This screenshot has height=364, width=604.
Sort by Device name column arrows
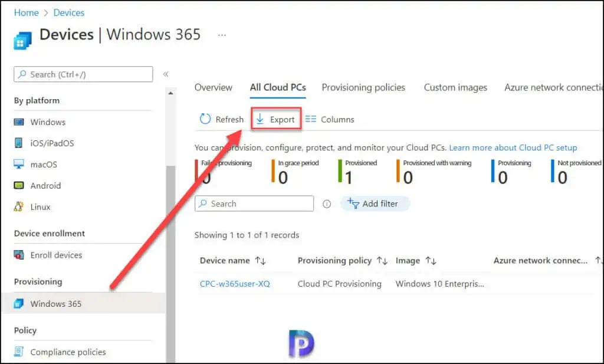pos(260,261)
